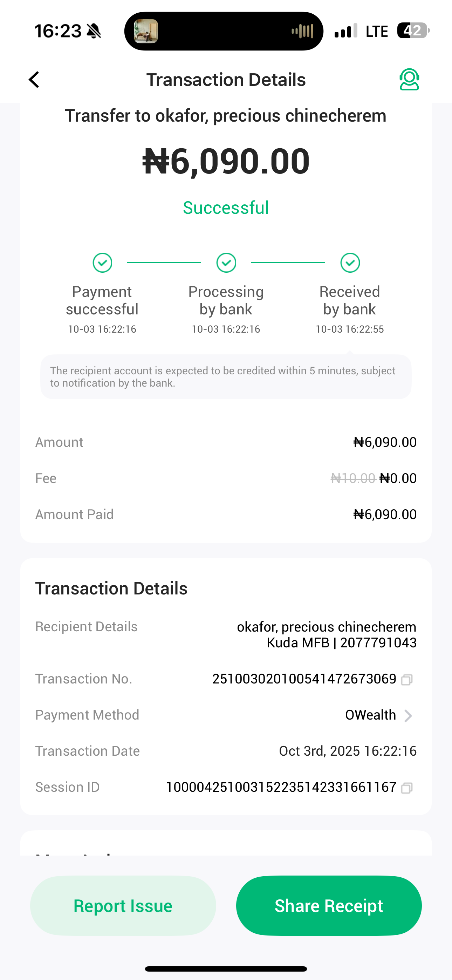Open customer support headset icon
The width and height of the screenshot is (452, 980).
(409, 80)
